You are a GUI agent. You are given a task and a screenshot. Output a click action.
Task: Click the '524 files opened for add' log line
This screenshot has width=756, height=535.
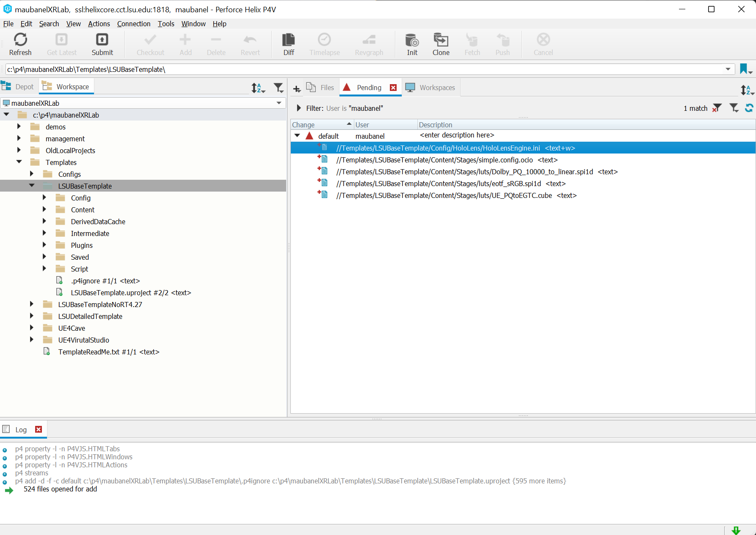coord(60,489)
